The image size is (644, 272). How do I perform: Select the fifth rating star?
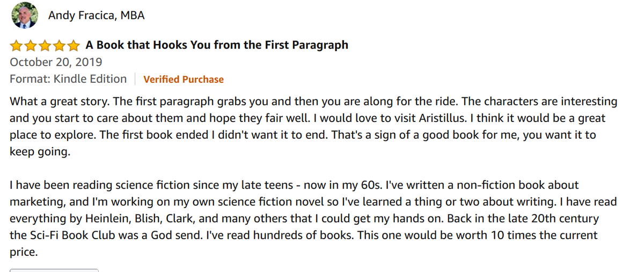tap(72, 45)
